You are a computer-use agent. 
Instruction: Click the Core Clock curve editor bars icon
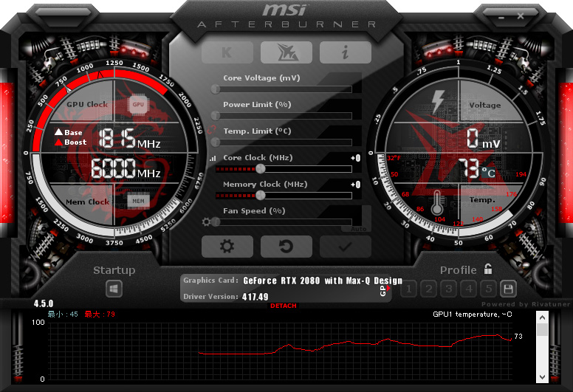coord(213,158)
